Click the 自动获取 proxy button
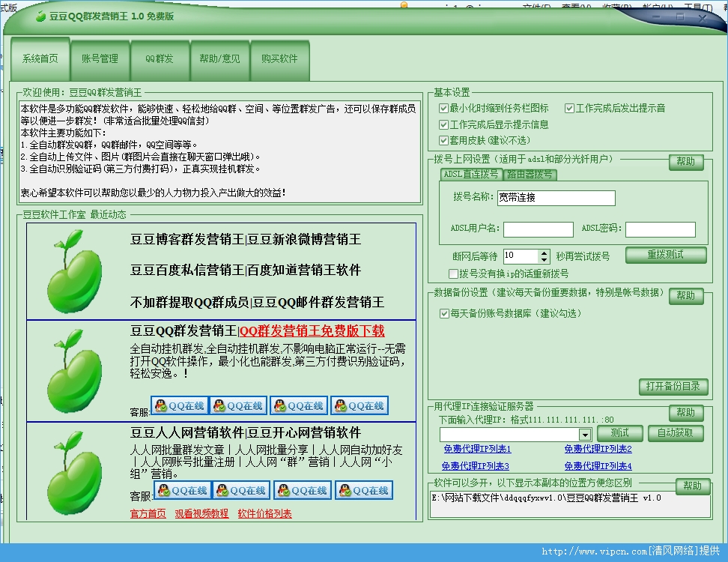The width and height of the screenshot is (728, 562). click(x=676, y=433)
